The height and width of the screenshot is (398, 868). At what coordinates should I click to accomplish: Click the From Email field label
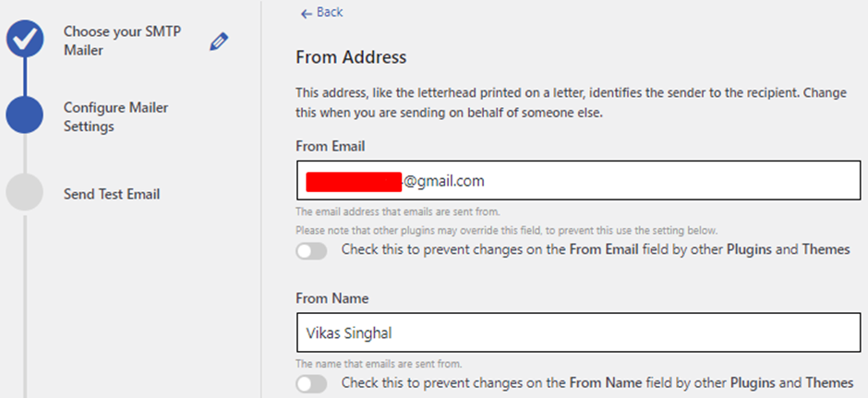[331, 146]
